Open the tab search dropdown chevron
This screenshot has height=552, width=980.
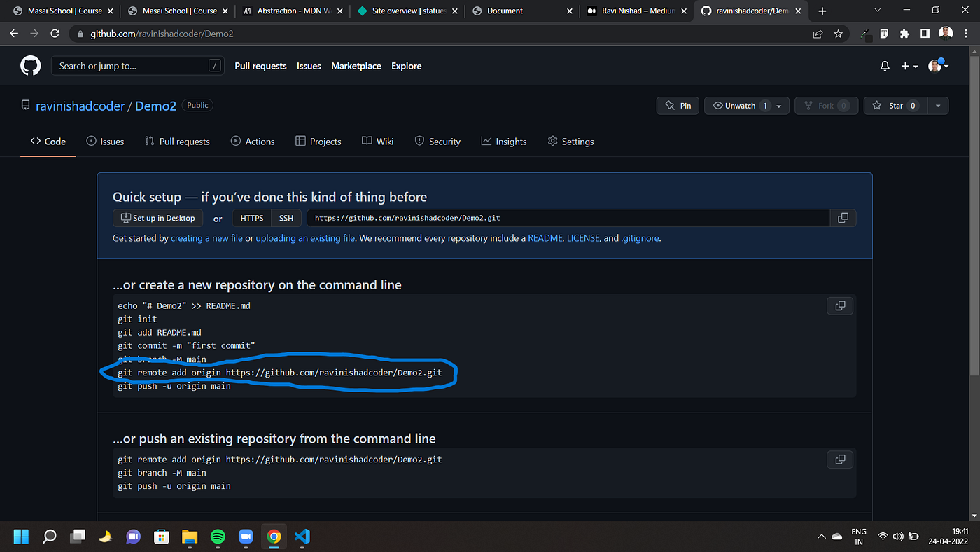878,11
